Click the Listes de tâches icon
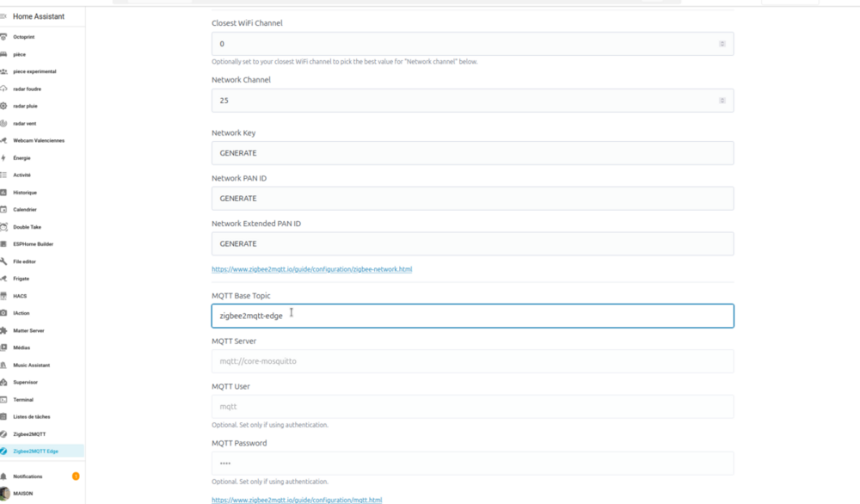 3,417
